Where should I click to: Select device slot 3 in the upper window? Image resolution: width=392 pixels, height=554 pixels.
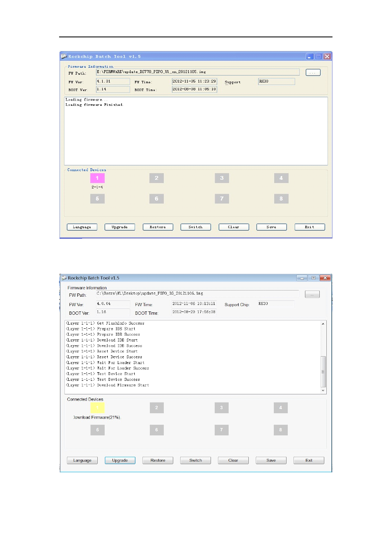pos(222,178)
